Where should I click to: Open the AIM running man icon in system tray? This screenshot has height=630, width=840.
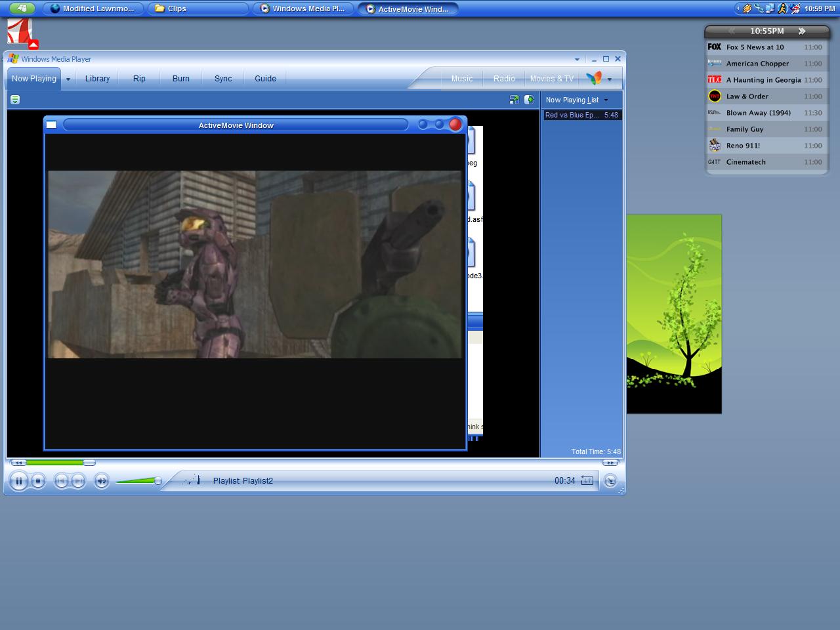pos(782,9)
